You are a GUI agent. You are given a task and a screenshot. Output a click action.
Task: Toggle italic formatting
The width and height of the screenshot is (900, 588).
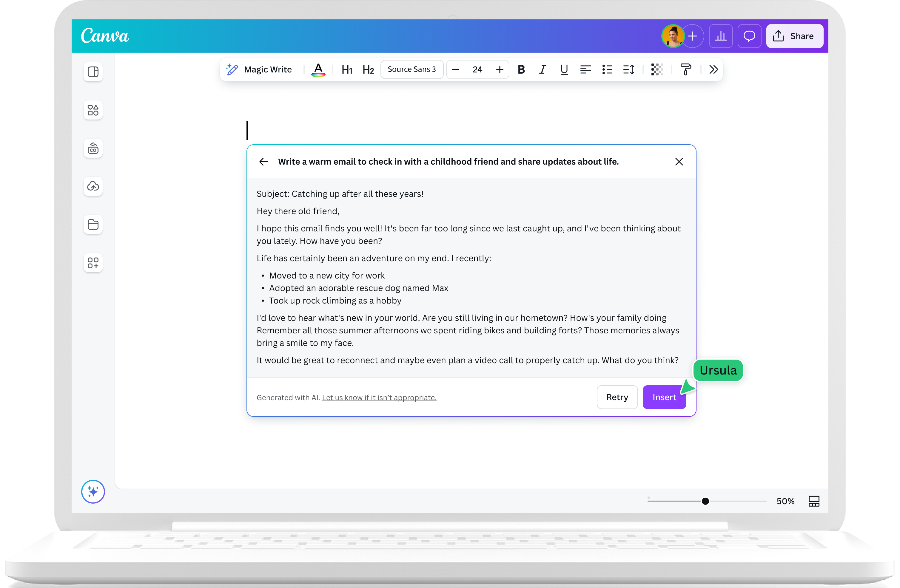tap(543, 69)
